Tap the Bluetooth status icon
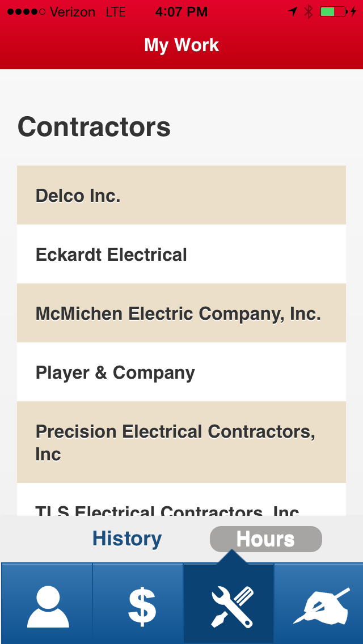The image size is (363, 644). (x=308, y=11)
